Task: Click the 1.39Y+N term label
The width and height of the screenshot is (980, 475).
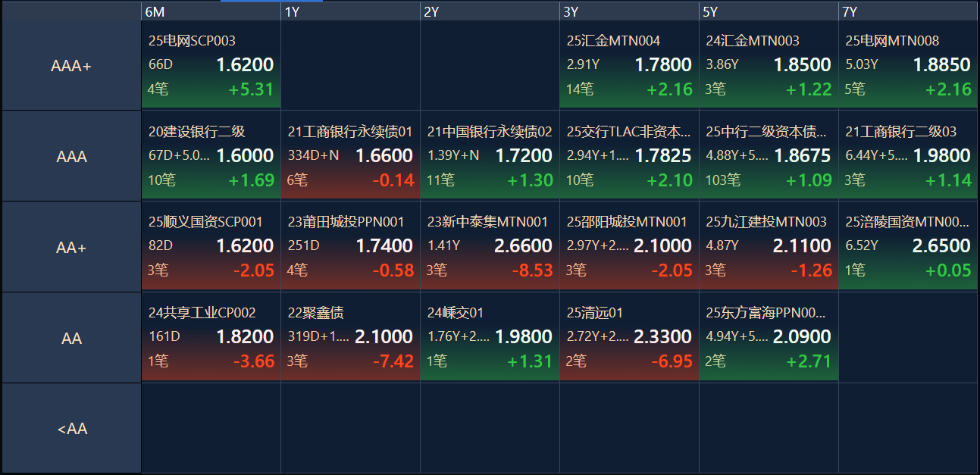Action: pyautogui.click(x=453, y=155)
